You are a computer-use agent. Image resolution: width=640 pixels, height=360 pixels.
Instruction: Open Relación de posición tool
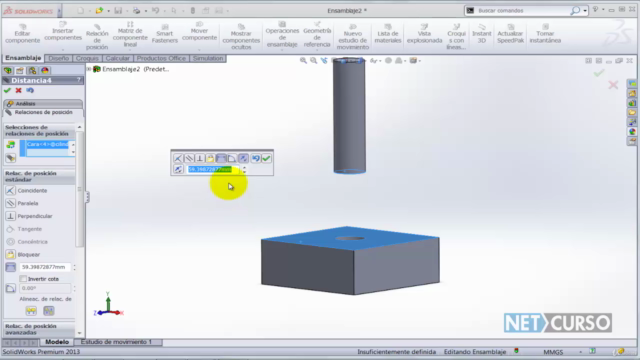97,37
